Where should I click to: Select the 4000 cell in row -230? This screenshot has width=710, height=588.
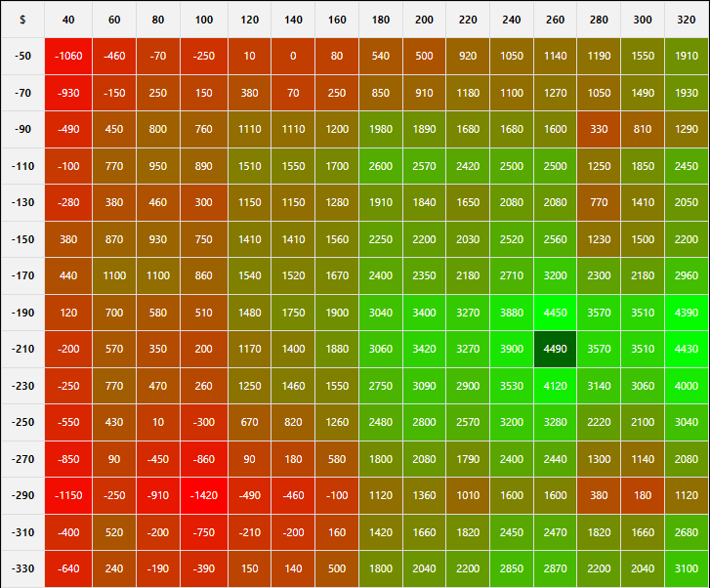[x=687, y=386]
